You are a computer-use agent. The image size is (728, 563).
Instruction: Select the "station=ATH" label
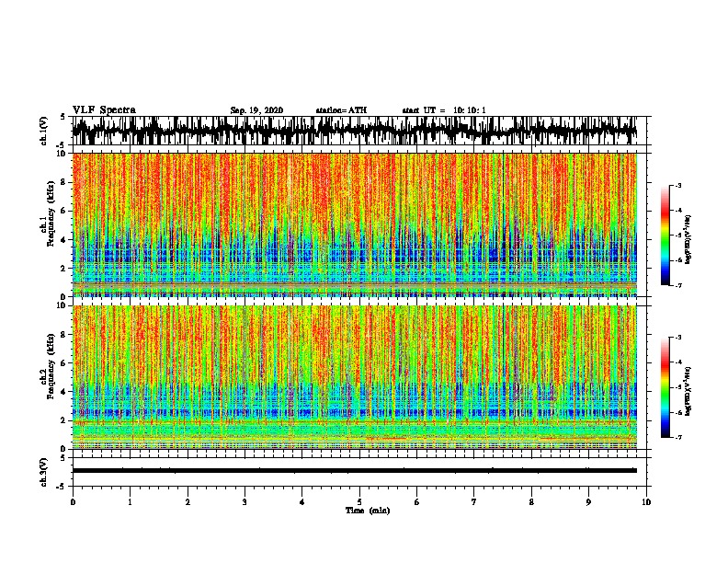(341, 110)
